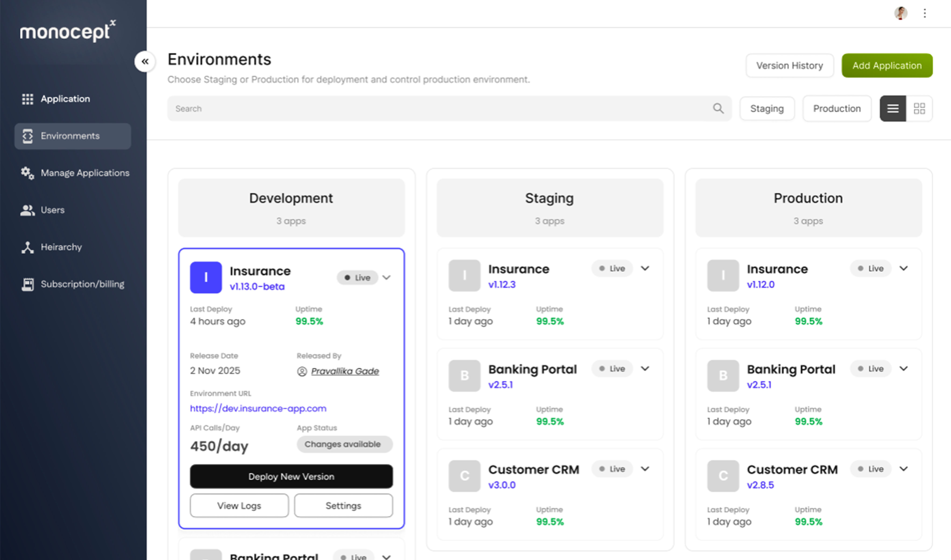Expand the Banking Portal production card chevron
951x560 pixels.
tap(904, 369)
